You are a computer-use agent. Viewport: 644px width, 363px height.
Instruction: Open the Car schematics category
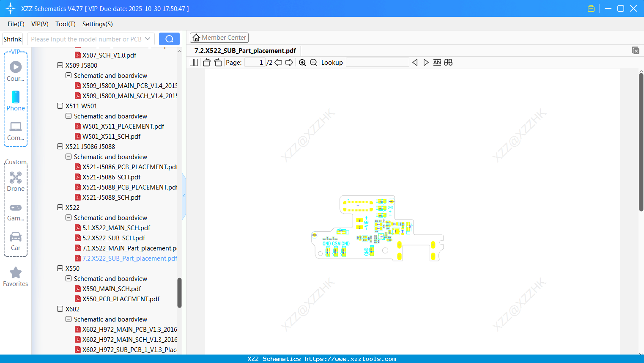point(15,240)
